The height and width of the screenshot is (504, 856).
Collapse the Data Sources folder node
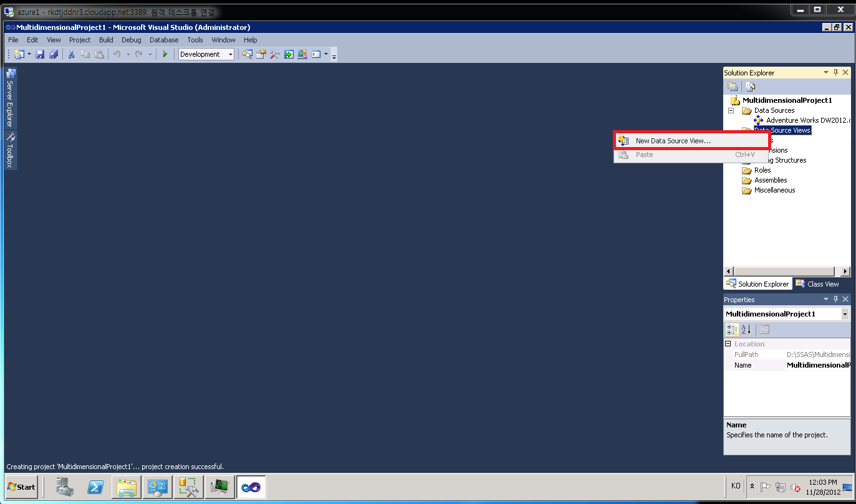tap(731, 110)
